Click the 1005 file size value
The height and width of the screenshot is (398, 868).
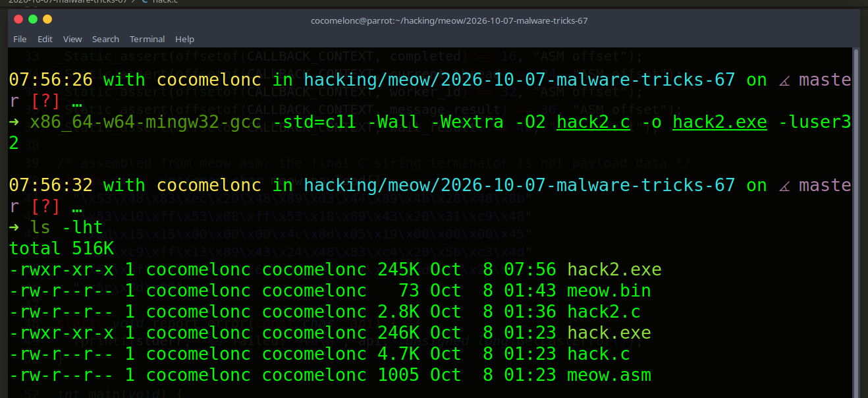pos(398,375)
